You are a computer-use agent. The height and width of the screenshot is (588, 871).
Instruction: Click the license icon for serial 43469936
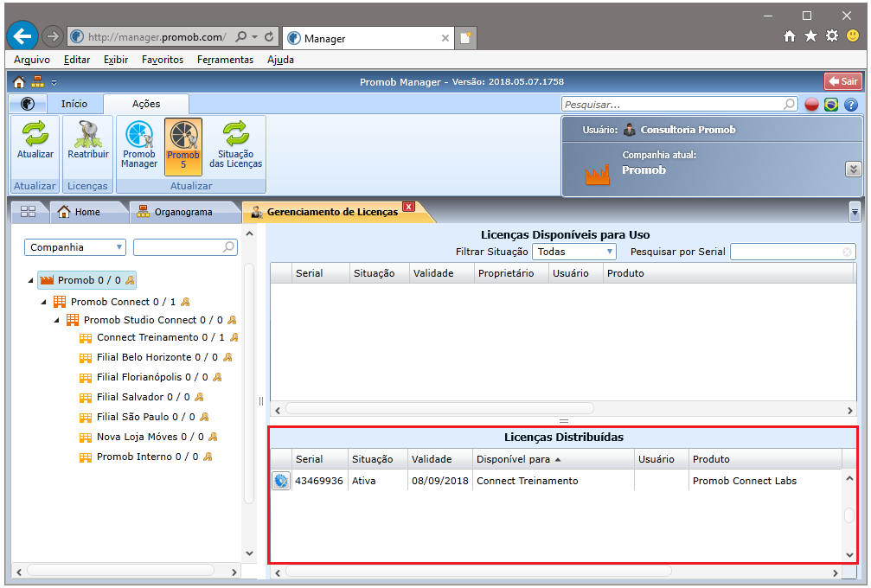click(281, 481)
